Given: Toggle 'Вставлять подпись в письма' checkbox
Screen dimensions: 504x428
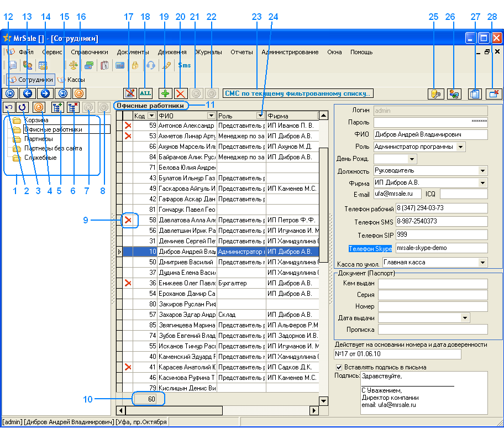Looking at the screenshot, I should point(339,367).
